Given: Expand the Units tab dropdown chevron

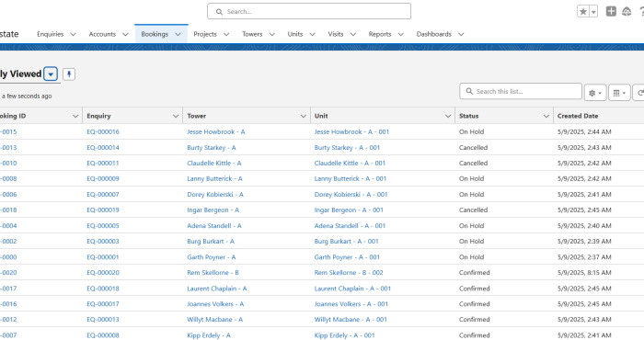Looking at the screenshot, I should [x=312, y=34].
